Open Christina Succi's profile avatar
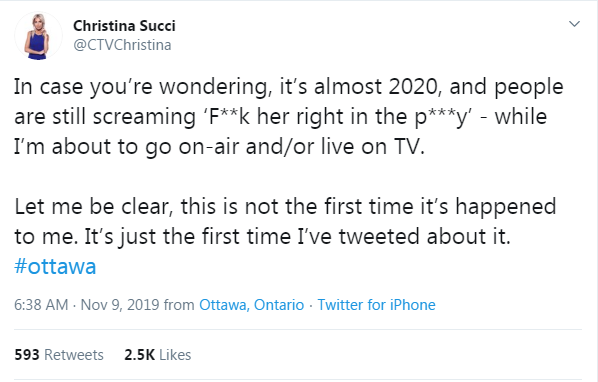Image resolution: width=598 pixels, height=382 pixels. [38, 36]
